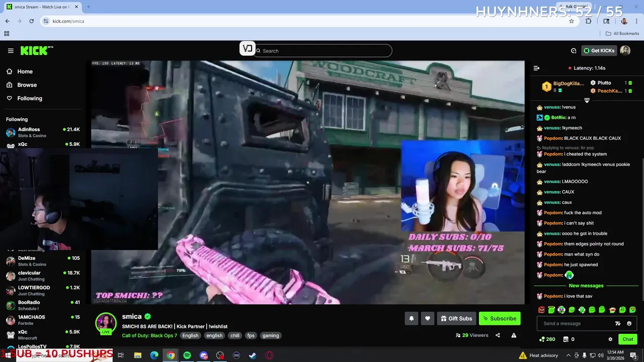The image size is (644, 362).
Task: Click the Gift Subs button
Action: [456, 318]
